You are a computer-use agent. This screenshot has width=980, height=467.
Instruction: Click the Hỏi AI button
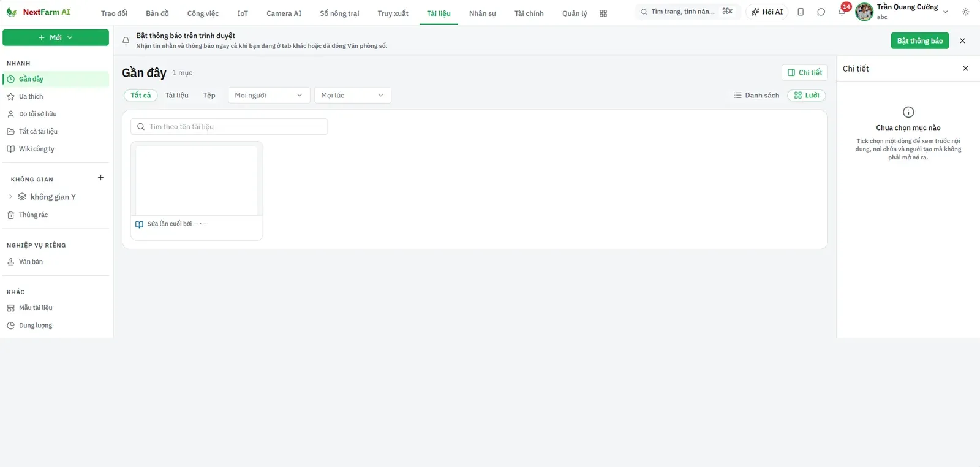(767, 12)
